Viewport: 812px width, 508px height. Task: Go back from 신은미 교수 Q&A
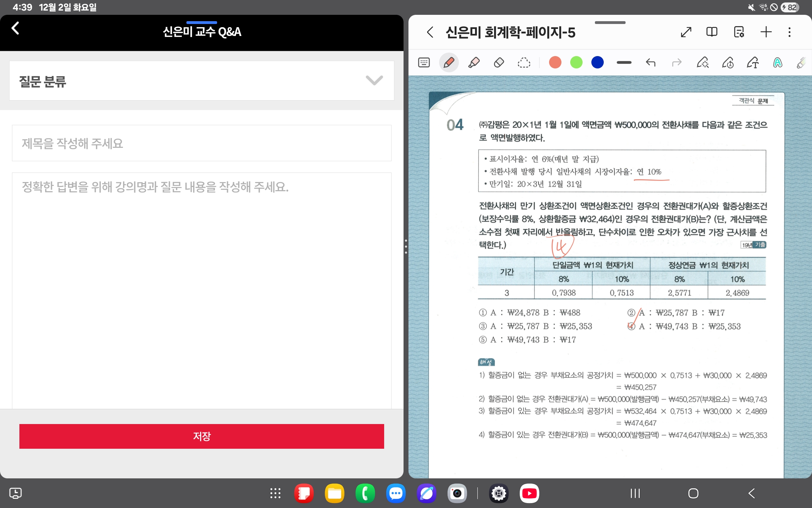tap(15, 28)
